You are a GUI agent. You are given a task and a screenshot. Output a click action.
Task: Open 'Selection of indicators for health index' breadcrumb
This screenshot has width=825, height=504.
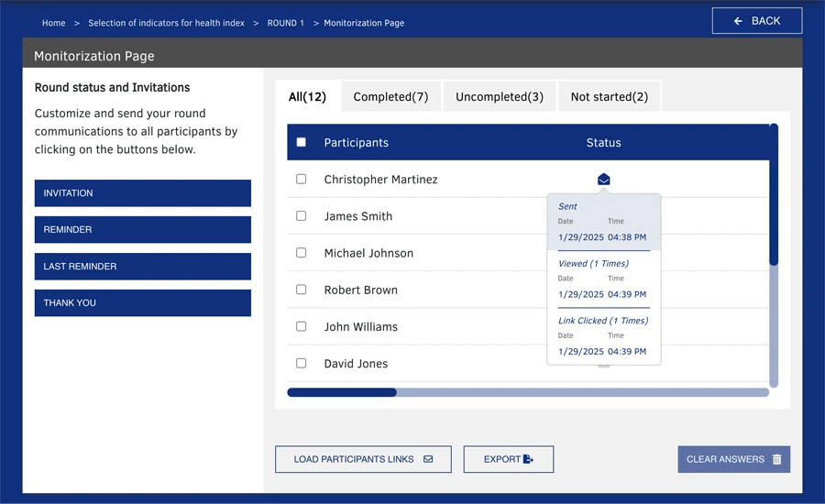click(166, 23)
